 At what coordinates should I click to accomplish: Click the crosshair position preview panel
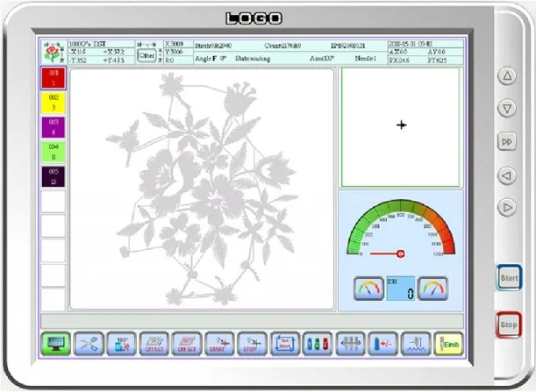point(401,127)
